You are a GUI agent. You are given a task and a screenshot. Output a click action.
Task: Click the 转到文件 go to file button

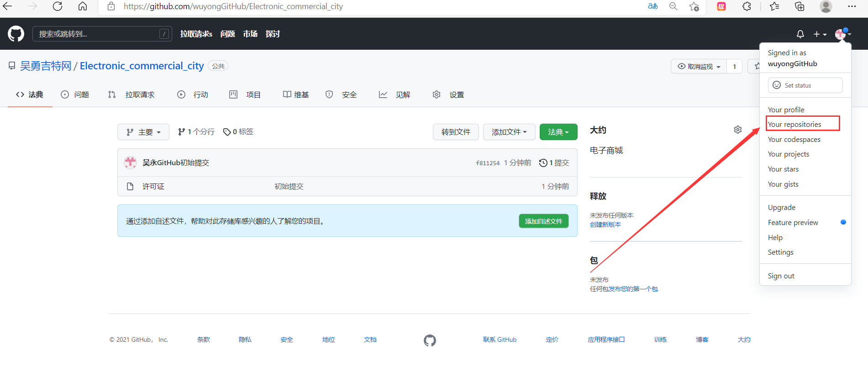(456, 132)
